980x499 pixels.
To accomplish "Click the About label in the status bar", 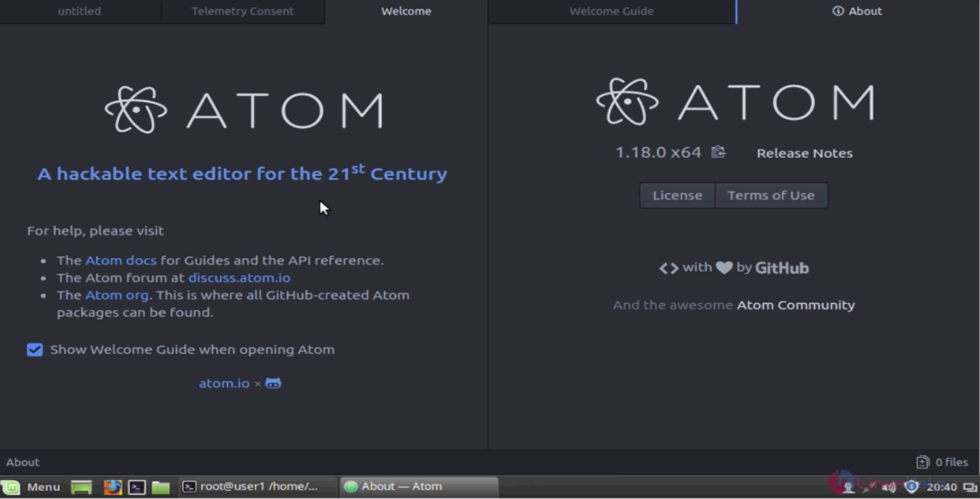I will pyautogui.click(x=23, y=462).
